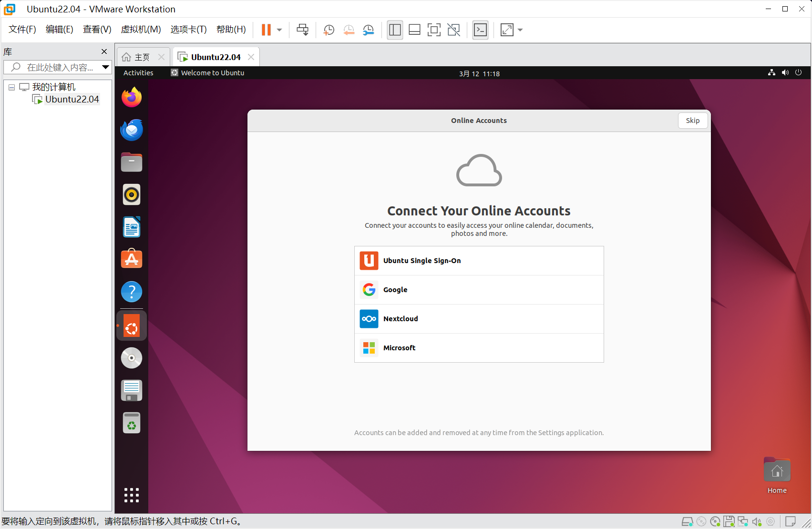Screen dimensions: 812x529
Task: Switch to the 主页 tab
Action: click(137, 57)
